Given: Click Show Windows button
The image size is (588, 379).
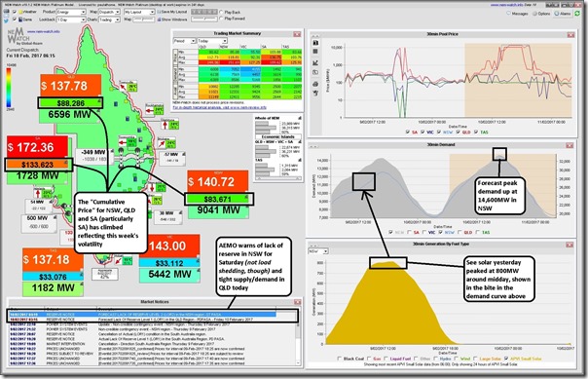Looking at the screenshot, I should coord(172,19).
